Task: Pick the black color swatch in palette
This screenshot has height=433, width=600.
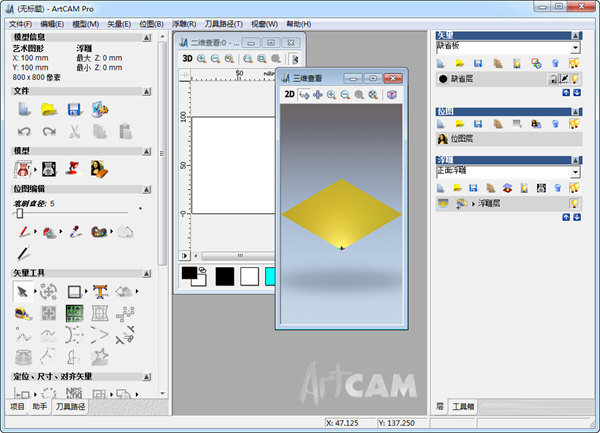Action: (x=225, y=277)
